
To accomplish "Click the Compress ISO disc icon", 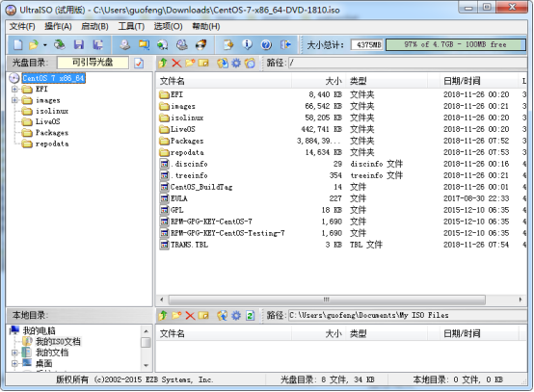I will point(182,44).
